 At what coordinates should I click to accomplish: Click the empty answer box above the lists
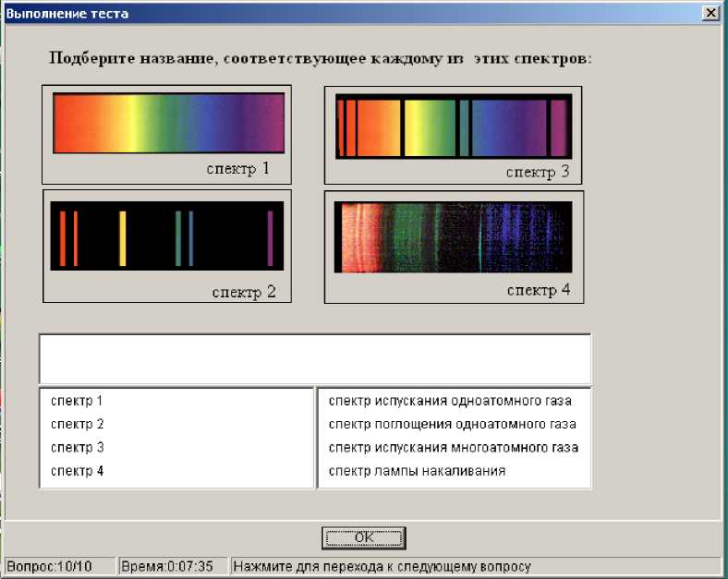(x=314, y=359)
